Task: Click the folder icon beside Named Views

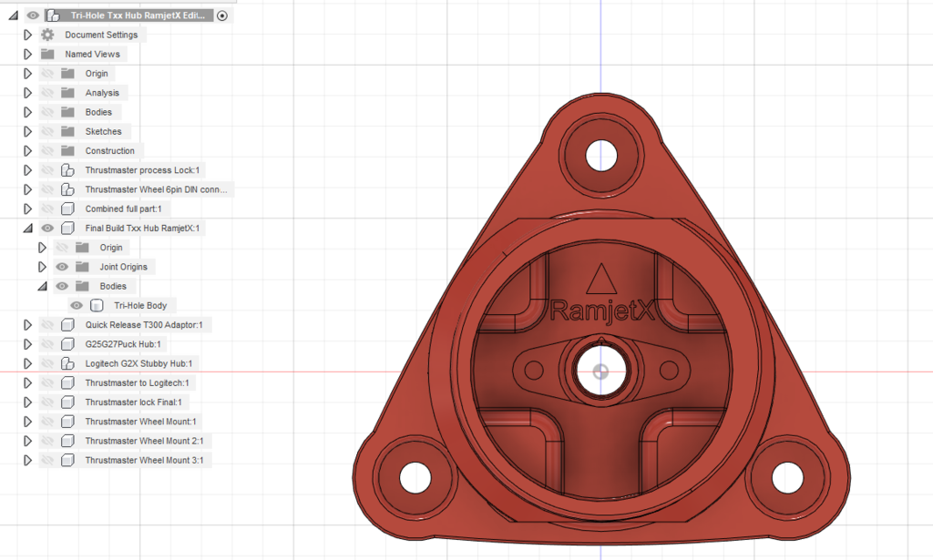Action: click(47, 54)
